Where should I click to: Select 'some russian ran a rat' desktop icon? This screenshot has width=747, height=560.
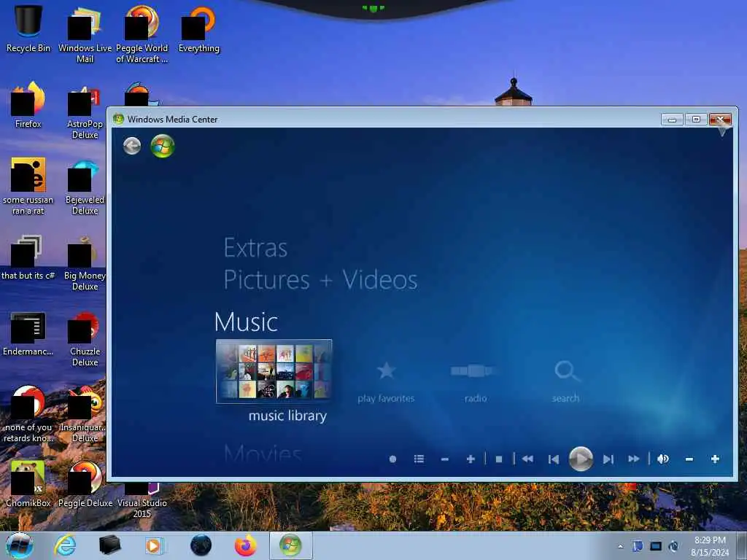28,187
